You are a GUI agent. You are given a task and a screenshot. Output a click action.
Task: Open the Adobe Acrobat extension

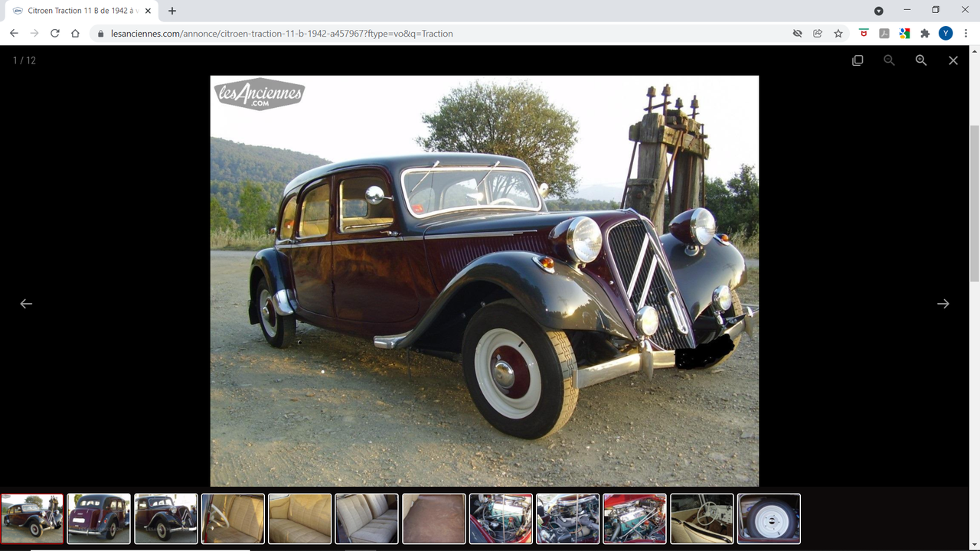pos(884,34)
